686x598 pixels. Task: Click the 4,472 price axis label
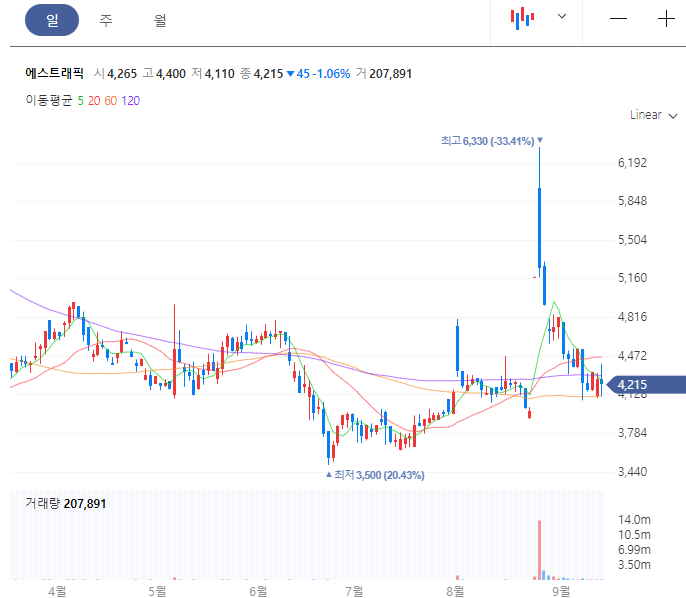click(632, 356)
